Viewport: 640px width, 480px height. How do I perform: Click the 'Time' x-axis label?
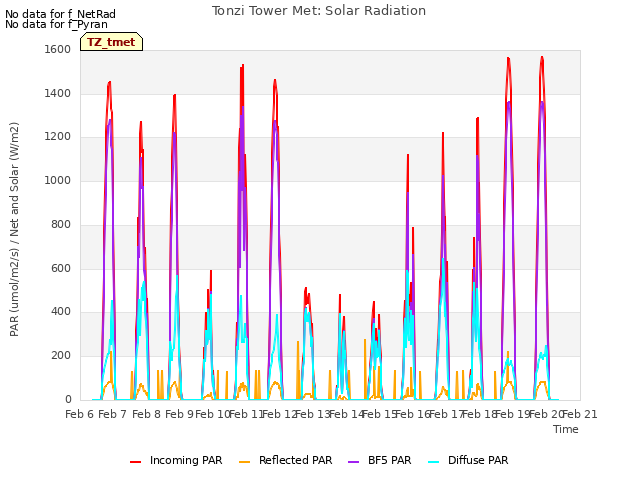566,429
